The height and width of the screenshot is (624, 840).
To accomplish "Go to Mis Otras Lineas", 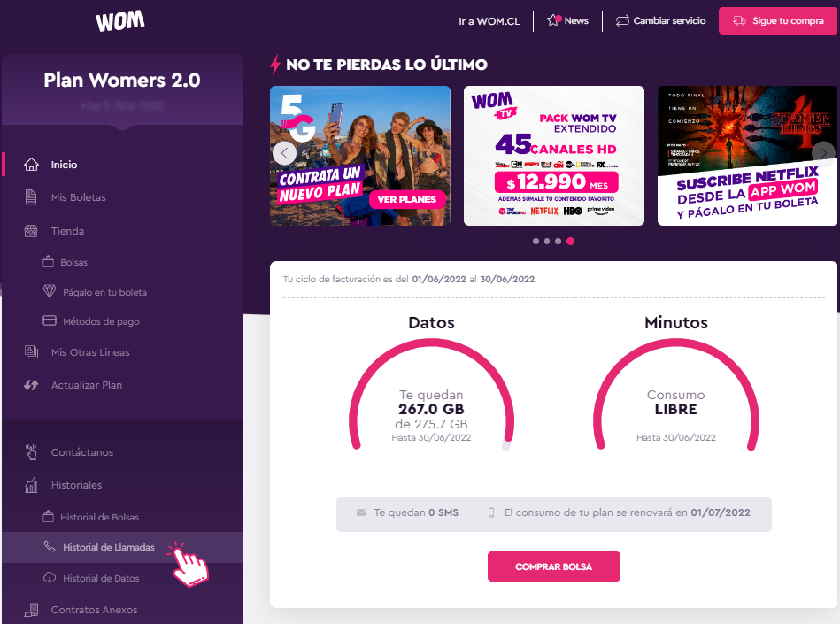I will point(90,352).
